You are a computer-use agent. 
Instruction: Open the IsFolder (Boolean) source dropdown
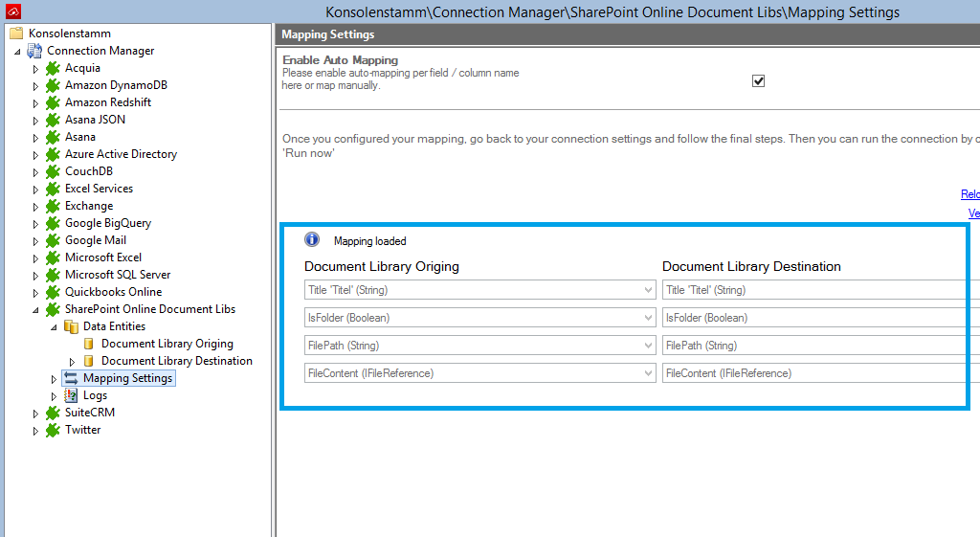[649, 318]
